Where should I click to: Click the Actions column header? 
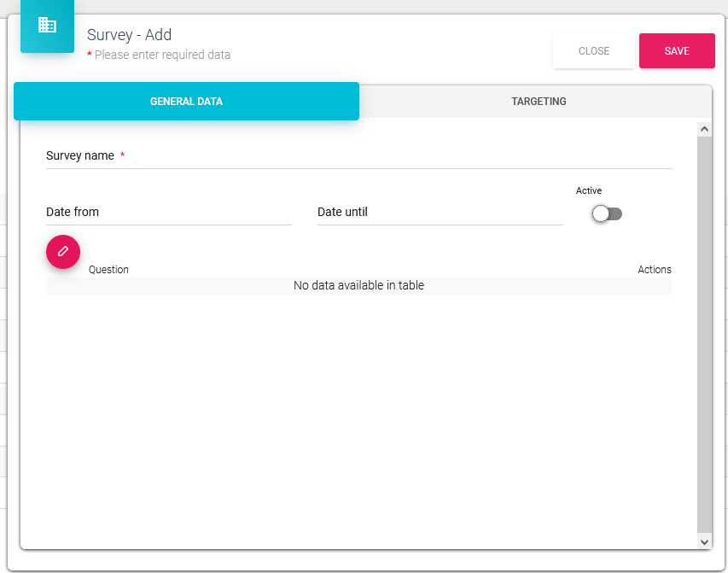[654, 270]
